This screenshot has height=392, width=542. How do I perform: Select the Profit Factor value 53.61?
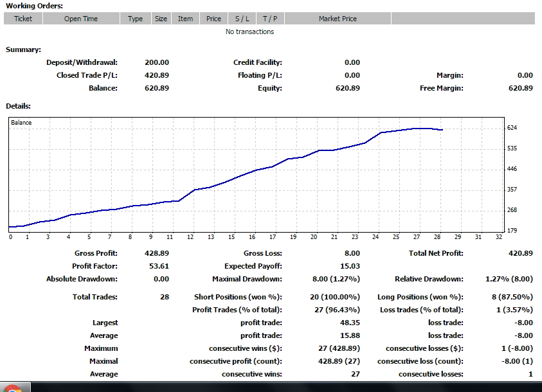pos(157,266)
